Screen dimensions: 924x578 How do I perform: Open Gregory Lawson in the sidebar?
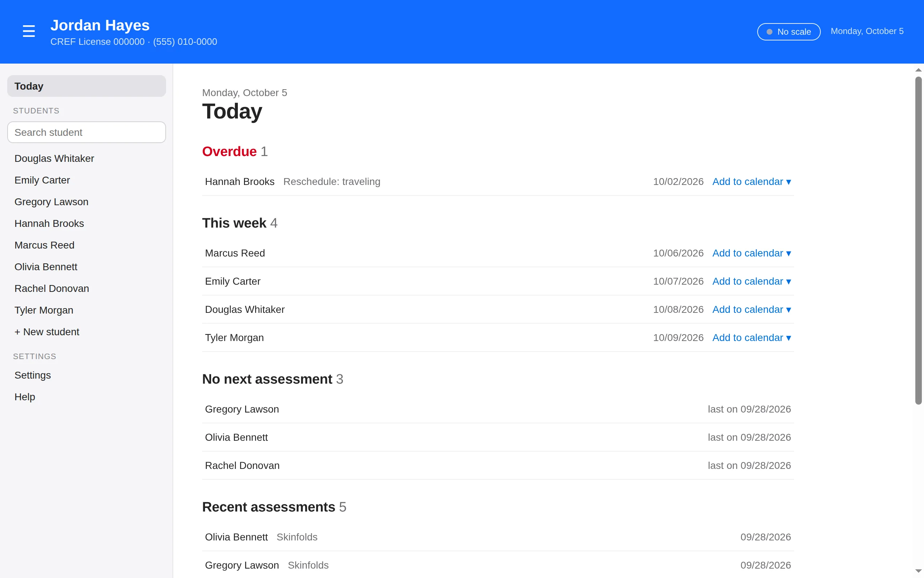87,202
